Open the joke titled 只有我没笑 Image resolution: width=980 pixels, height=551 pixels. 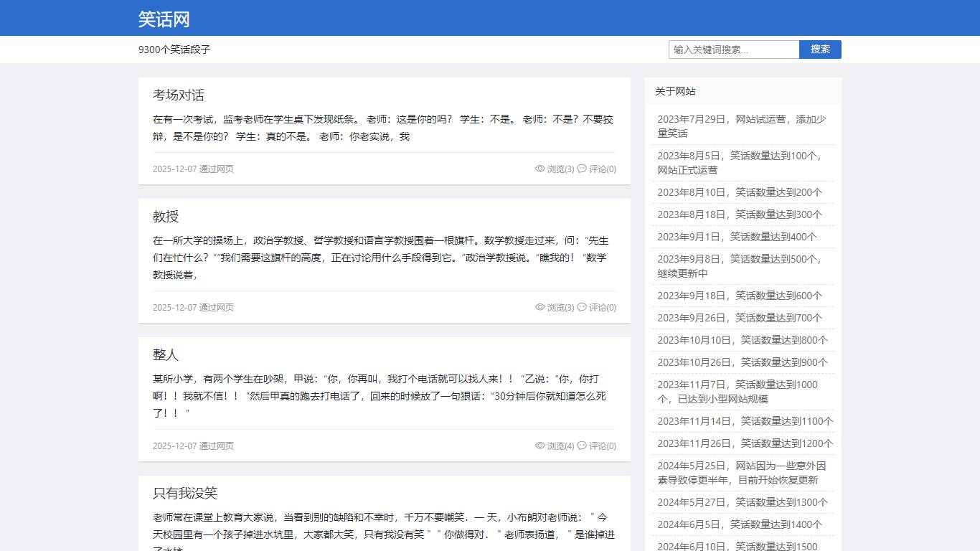186,493
